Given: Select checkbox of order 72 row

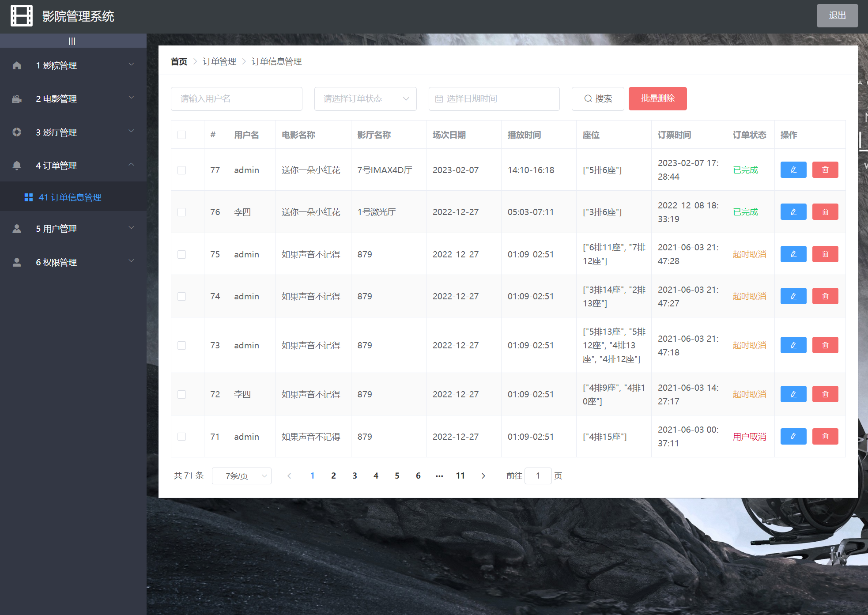Looking at the screenshot, I should 181,395.
